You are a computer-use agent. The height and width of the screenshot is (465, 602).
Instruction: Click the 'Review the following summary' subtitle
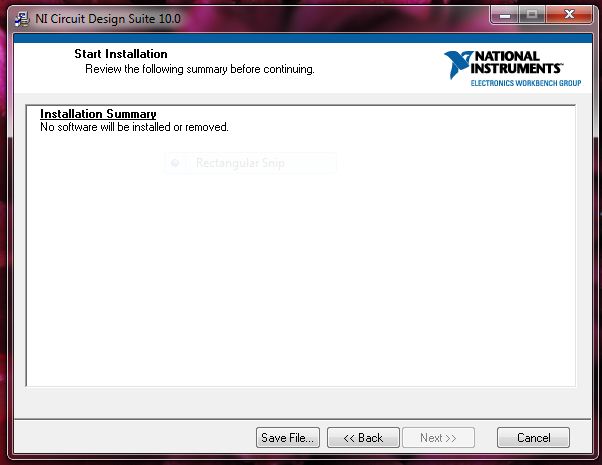point(199,70)
